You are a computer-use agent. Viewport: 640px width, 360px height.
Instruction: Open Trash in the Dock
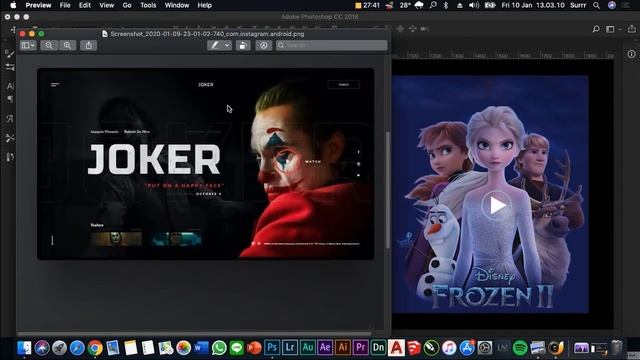[x=616, y=348]
